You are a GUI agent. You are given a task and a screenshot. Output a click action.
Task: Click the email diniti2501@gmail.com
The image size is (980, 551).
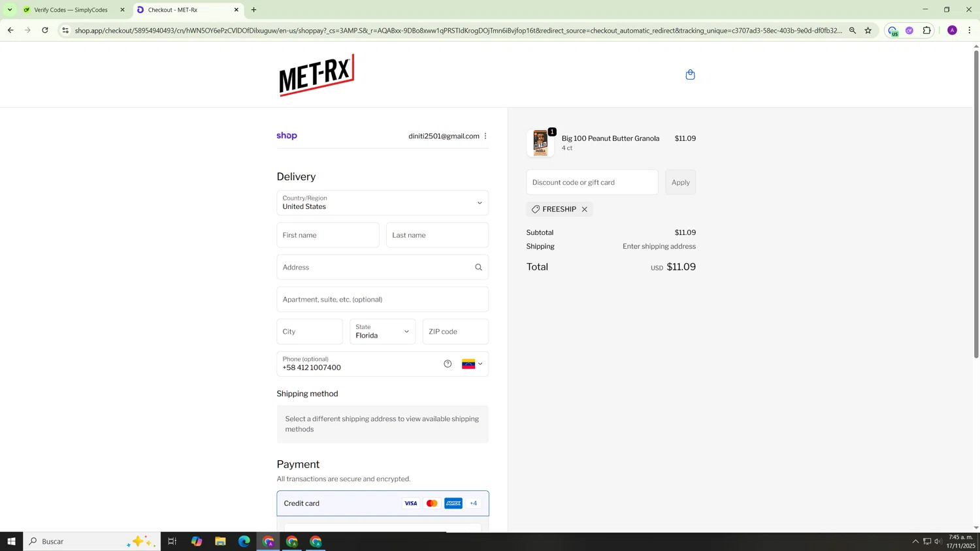[x=444, y=136]
